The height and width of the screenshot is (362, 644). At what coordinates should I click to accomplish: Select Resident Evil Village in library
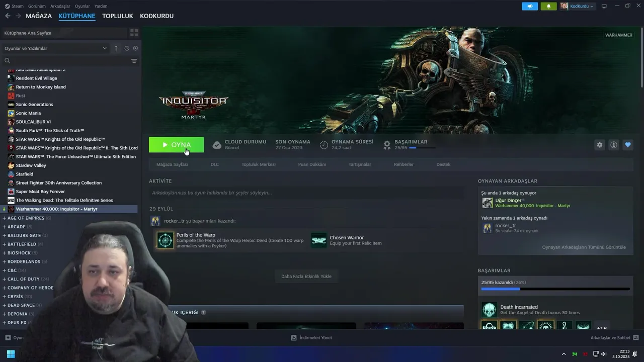(x=36, y=78)
